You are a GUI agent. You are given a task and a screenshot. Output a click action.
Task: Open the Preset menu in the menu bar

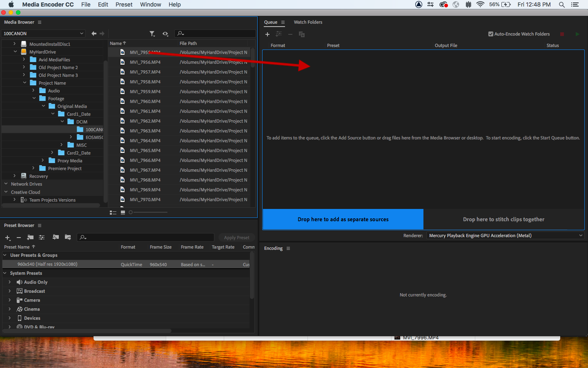tap(124, 4)
